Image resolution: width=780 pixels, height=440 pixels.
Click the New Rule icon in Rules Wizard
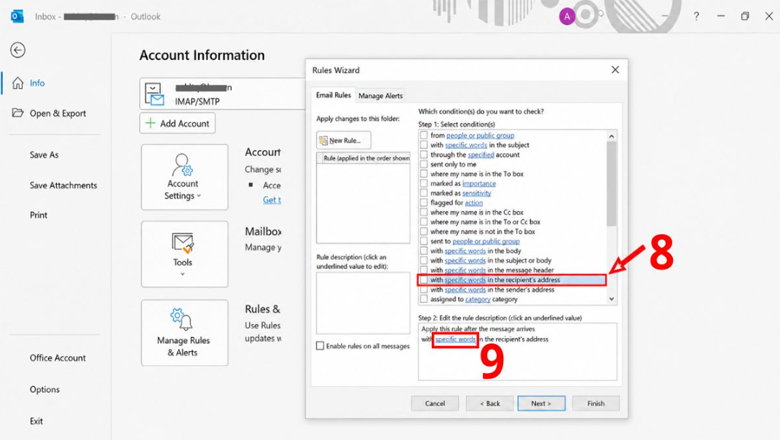click(x=323, y=141)
